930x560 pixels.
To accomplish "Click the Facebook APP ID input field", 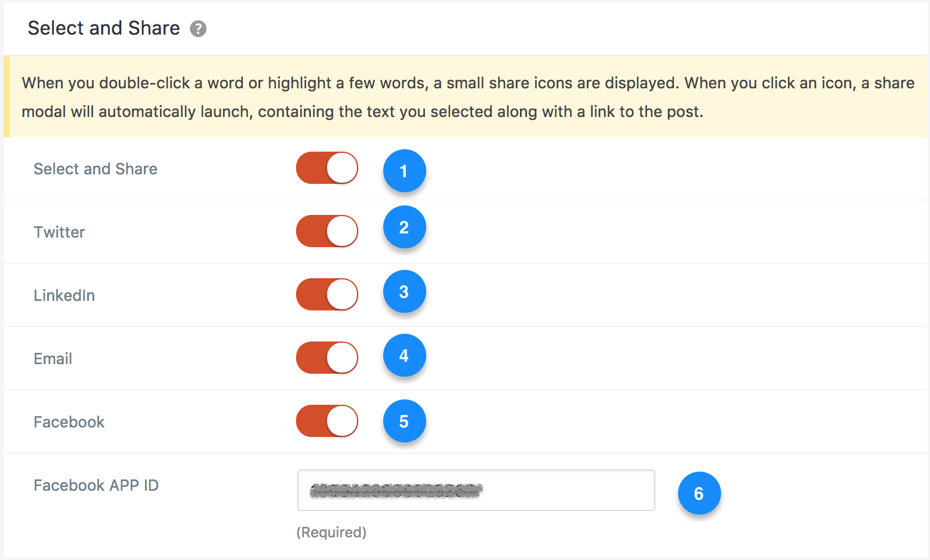I will [x=476, y=490].
